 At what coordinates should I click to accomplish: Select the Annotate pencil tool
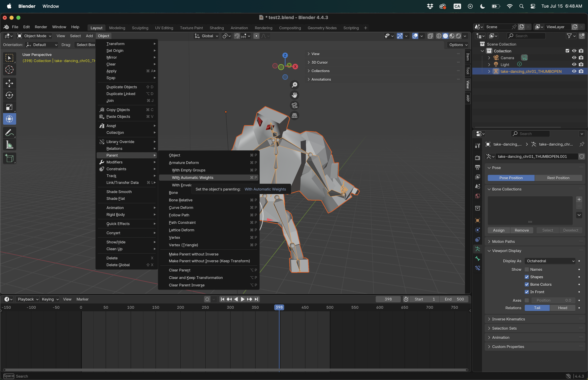9,133
